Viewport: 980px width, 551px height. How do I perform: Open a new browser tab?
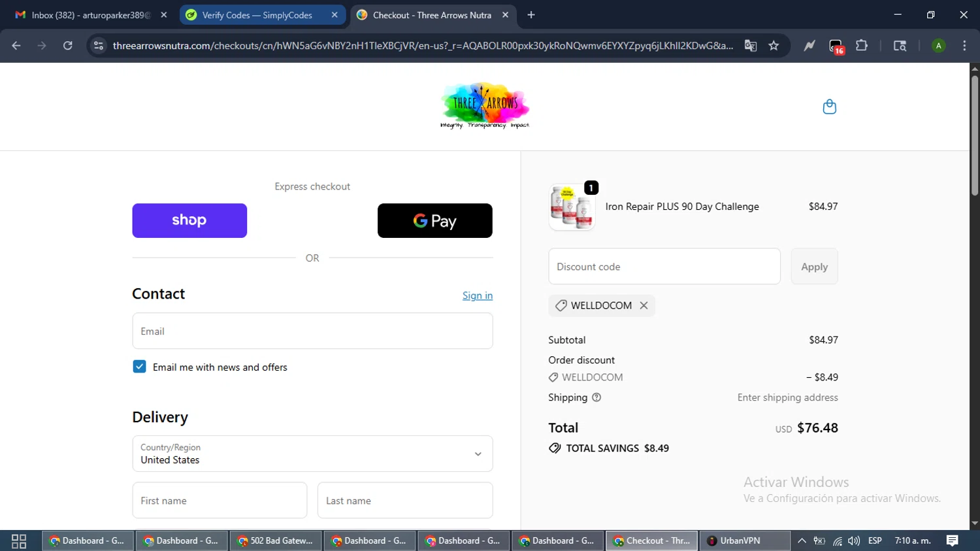pyautogui.click(x=531, y=15)
